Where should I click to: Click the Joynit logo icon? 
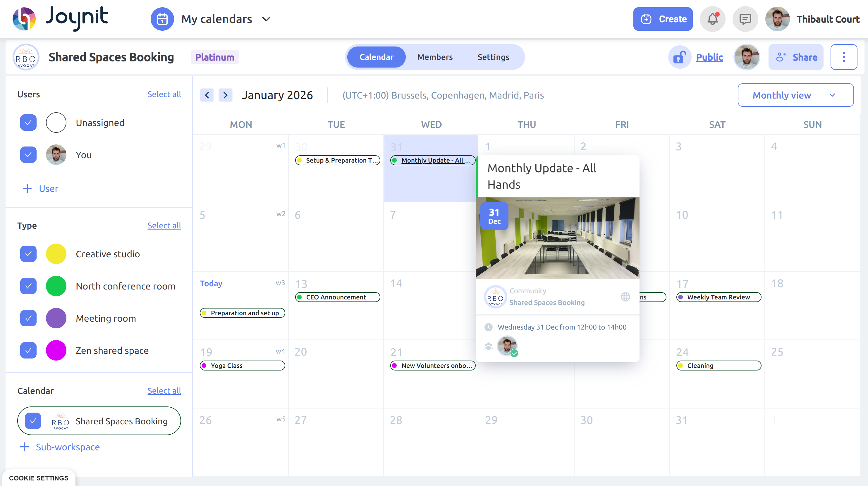[x=24, y=19]
